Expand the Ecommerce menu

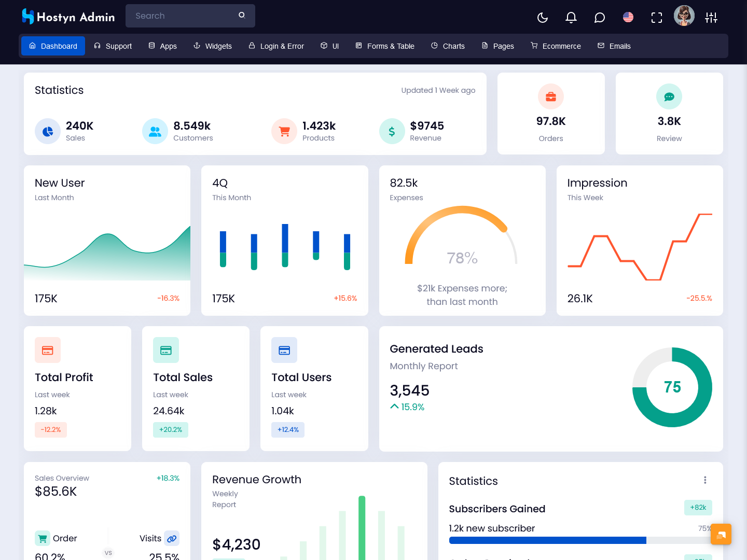pyautogui.click(x=556, y=46)
